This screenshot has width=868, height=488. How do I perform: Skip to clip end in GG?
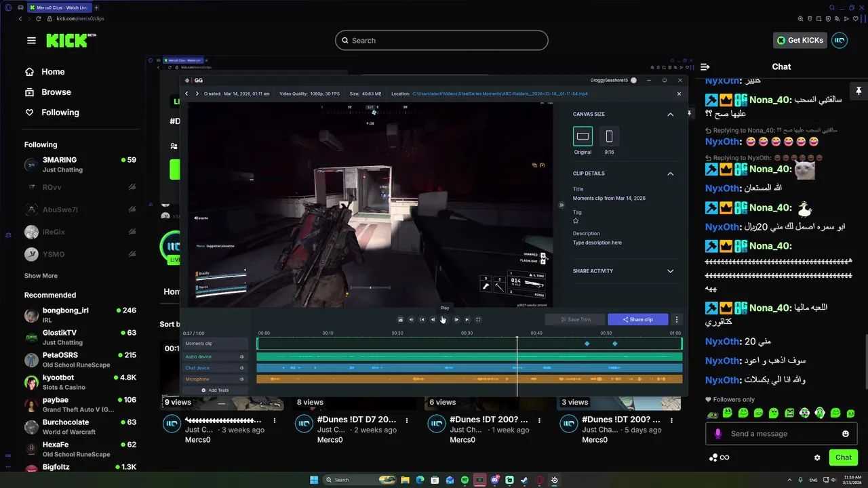click(x=467, y=319)
